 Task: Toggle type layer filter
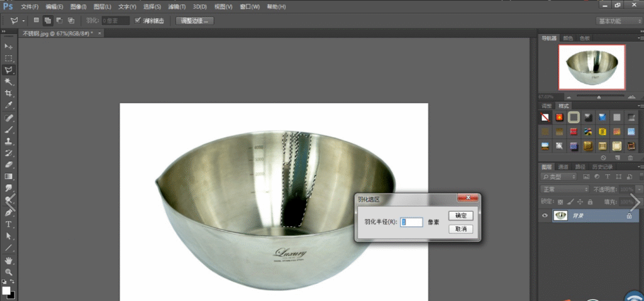608,177
